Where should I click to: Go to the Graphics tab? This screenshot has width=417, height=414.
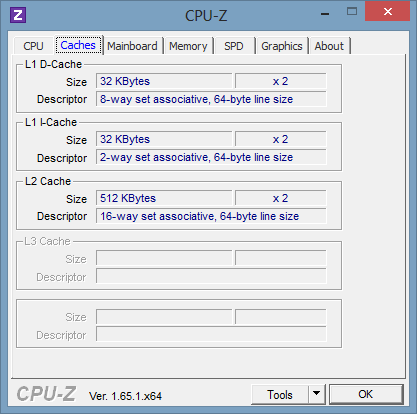click(282, 46)
